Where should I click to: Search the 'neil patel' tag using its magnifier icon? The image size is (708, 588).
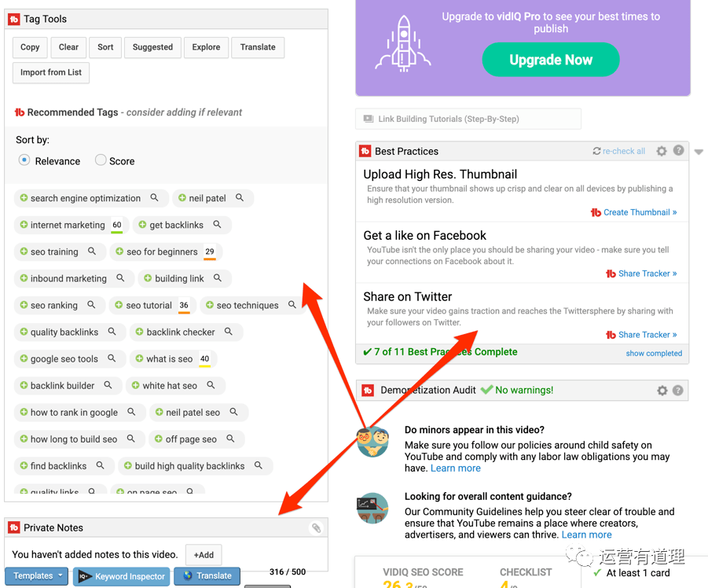pos(240,198)
